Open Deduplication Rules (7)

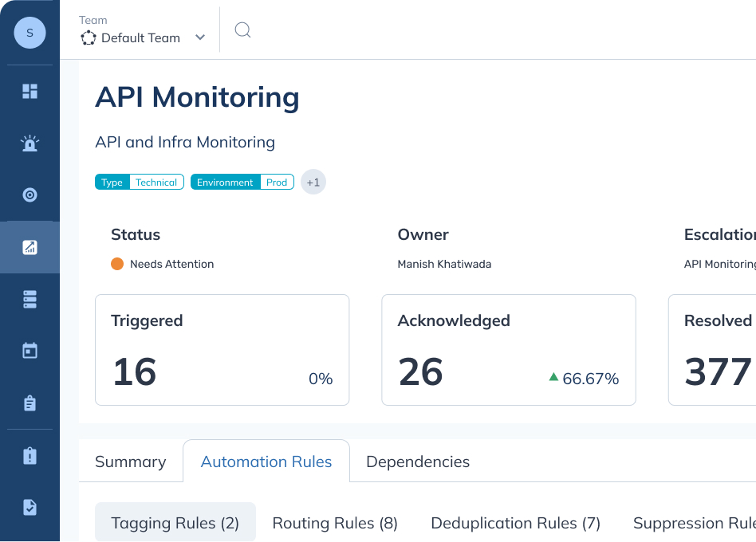pos(515,523)
